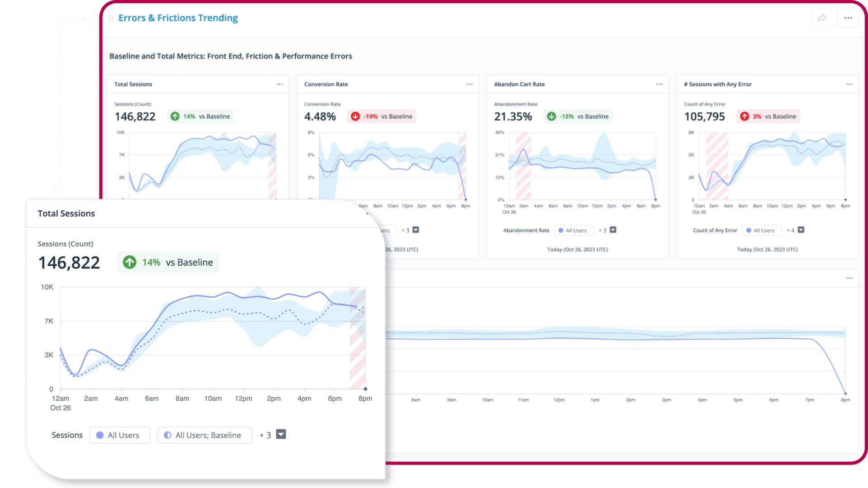Open the Conversion Rate card ellipsis menu
The width and height of the screenshot is (868, 488).
(469, 84)
